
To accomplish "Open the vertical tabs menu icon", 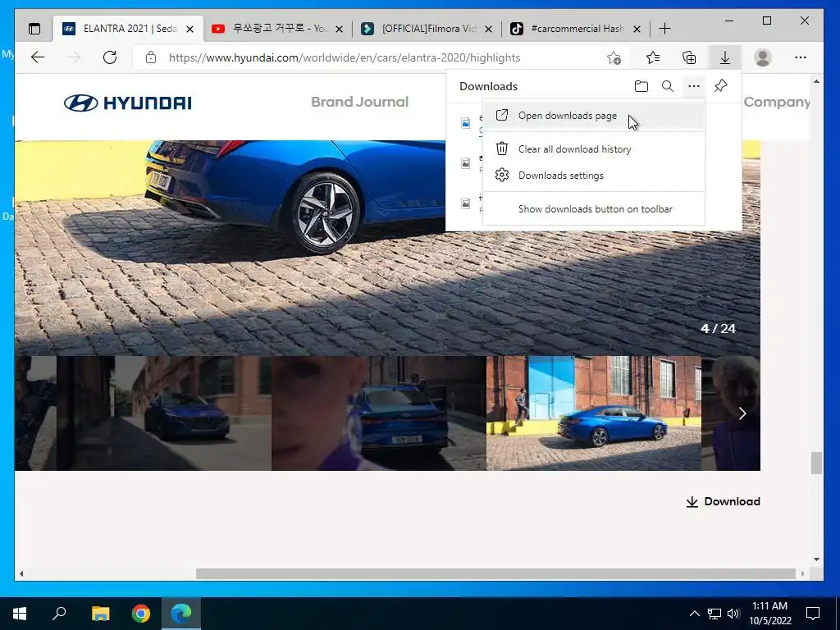I will pyautogui.click(x=34, y=29).
